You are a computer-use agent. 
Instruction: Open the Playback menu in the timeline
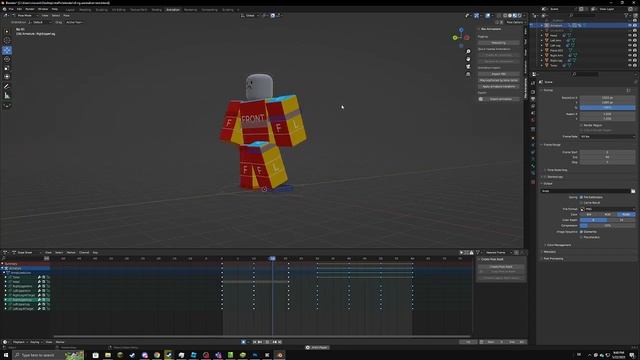[19, 342]
